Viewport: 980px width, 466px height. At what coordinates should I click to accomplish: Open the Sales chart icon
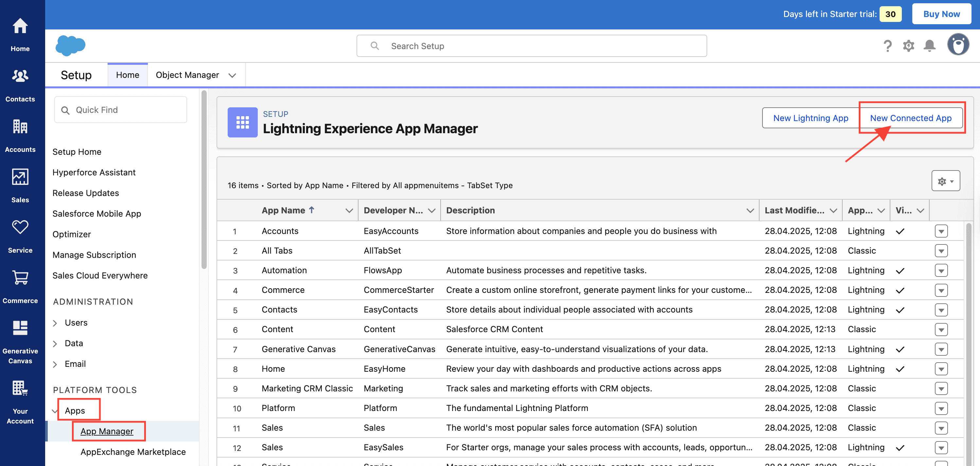[x=20, y=177]
